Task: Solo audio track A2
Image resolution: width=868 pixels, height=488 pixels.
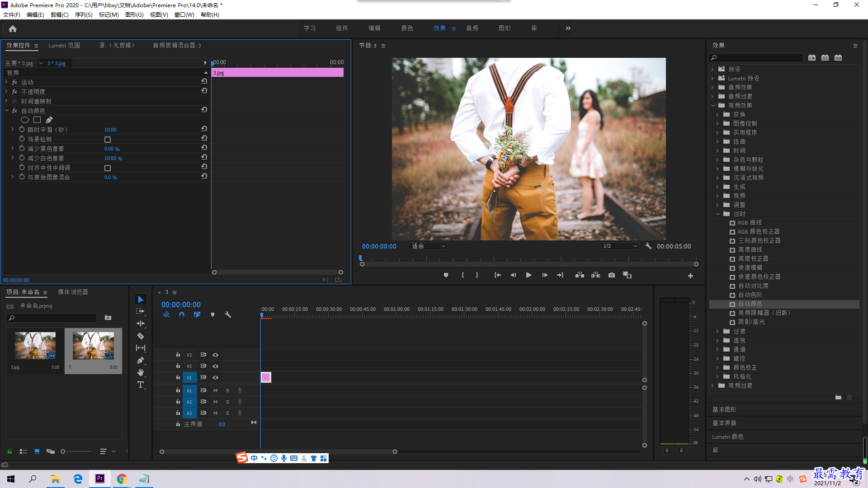Action: coord(227,402)
